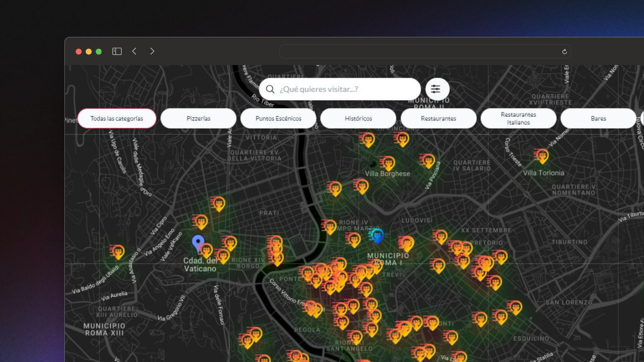Filter by Puntos Escénicos category
Image resolution: width=644 pixels, height=362 pixels.
pos(278,118)
